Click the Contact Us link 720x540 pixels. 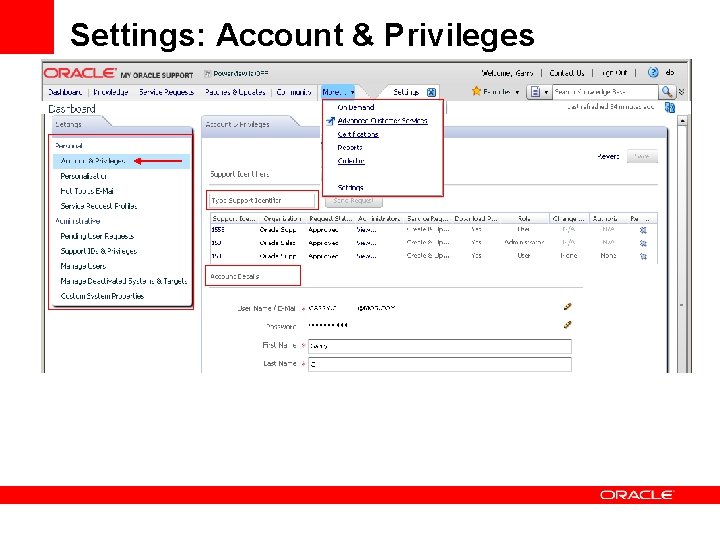[567, 73]
